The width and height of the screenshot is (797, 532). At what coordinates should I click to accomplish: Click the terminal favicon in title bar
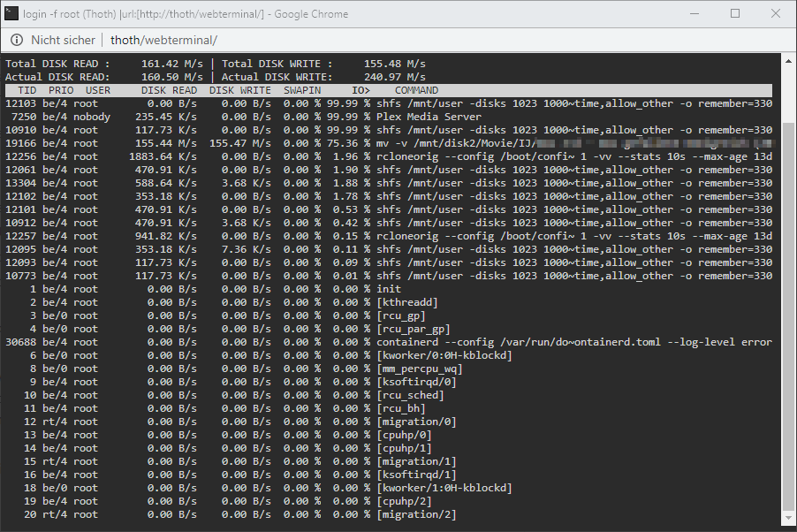[x=11, y=13]
